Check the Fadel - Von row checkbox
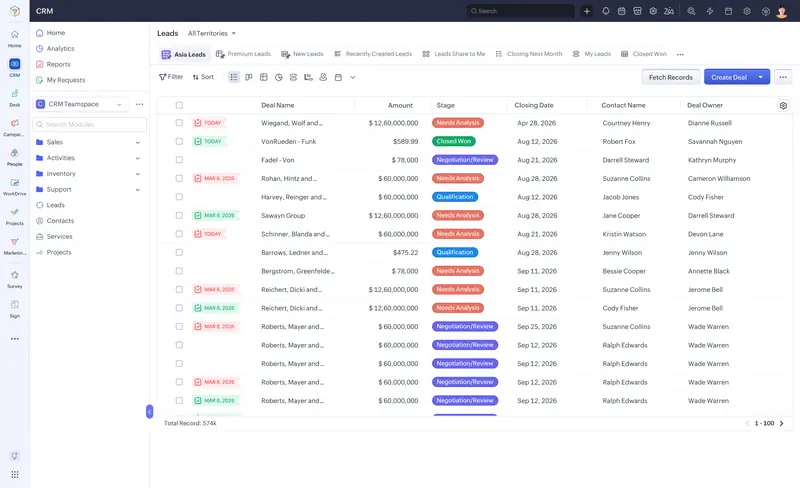 [x=179, y=160]
